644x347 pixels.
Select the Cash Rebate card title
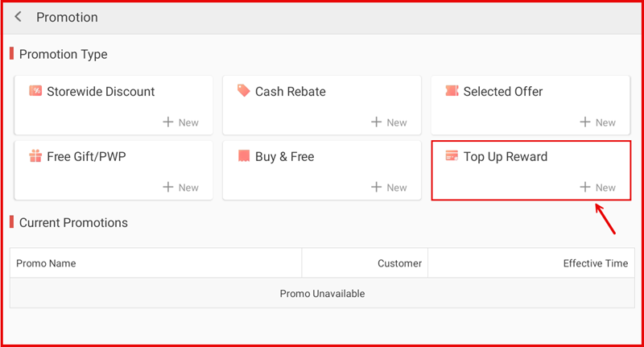(290, 92)
